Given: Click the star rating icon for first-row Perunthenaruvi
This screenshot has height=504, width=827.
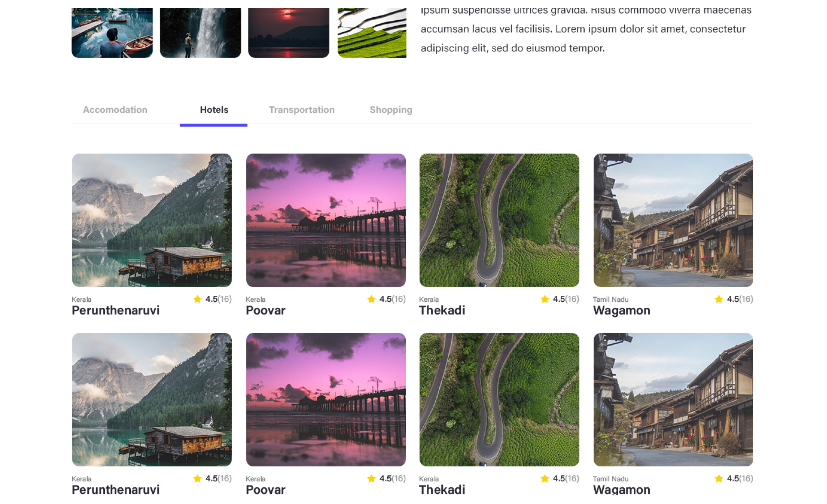Looking at the screenshot, I should tap(197, 299).
